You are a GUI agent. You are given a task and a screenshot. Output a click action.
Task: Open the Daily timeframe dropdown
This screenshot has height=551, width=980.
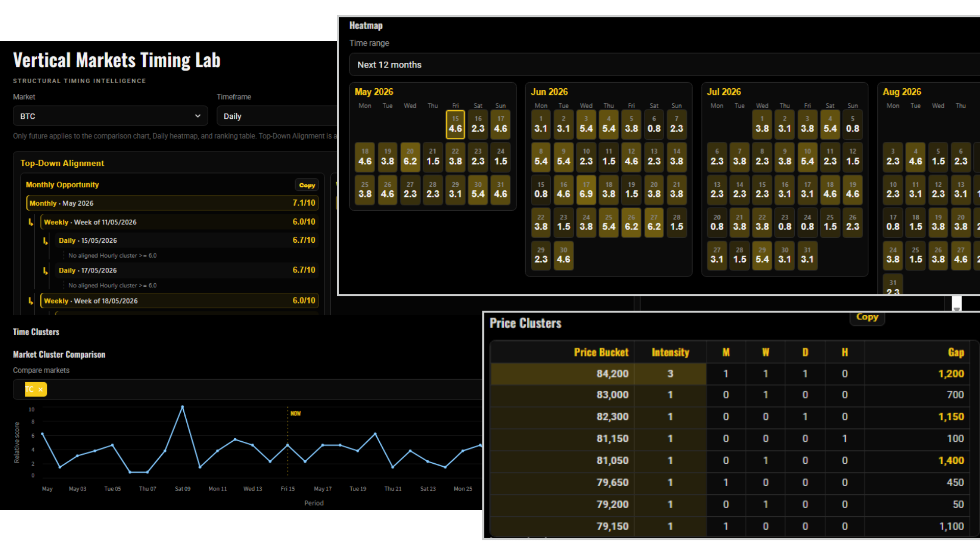[277, 116]
